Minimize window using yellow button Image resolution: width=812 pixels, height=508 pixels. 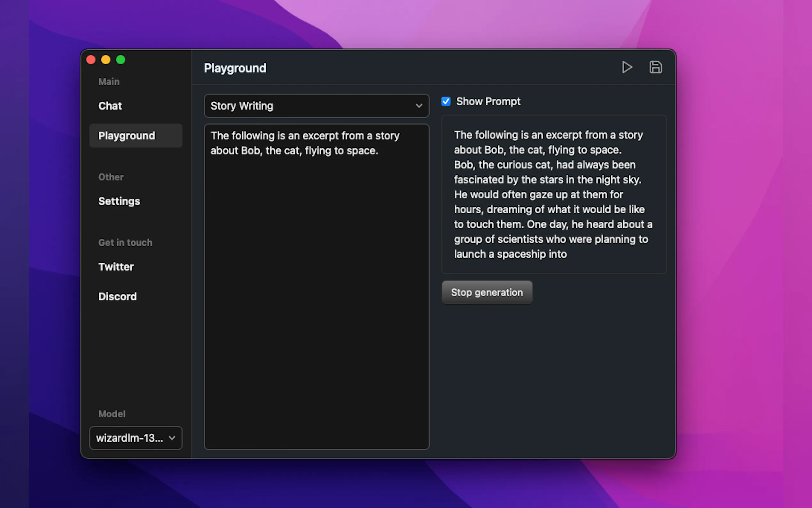point(106,60)
